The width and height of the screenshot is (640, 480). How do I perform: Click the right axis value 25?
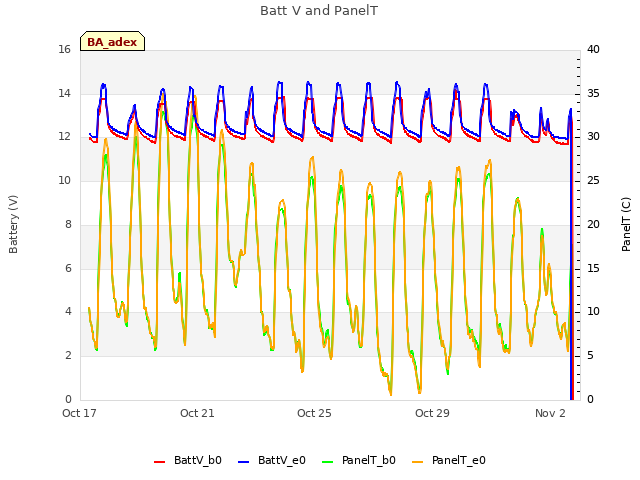tap(593, 180)
